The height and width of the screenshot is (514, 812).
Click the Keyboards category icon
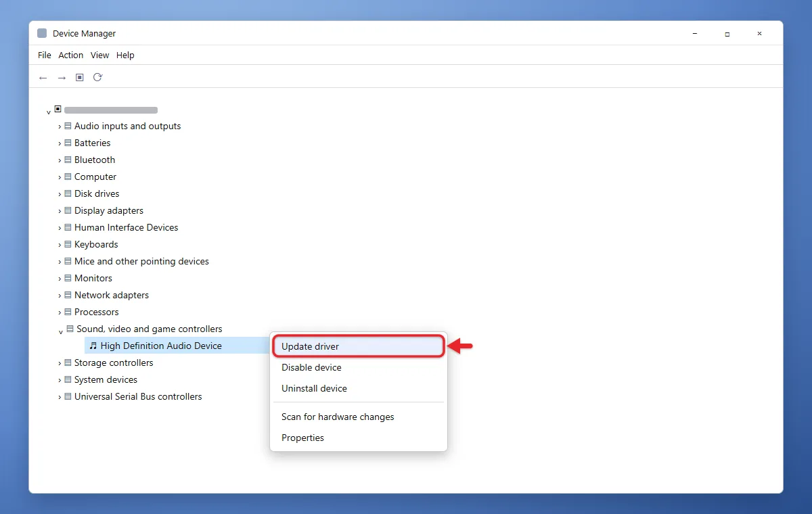[68, 244]
